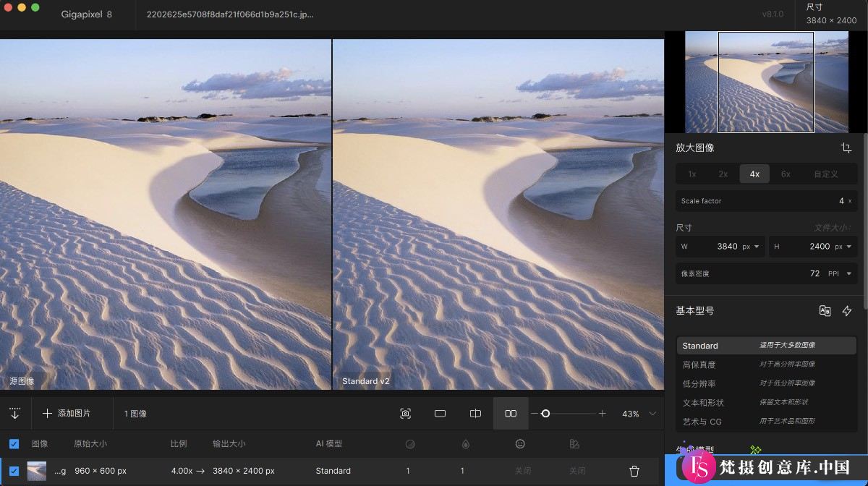Click the 输出大小 column header
This screenshot has width=868, height=486.
click(x=229, y=443)
